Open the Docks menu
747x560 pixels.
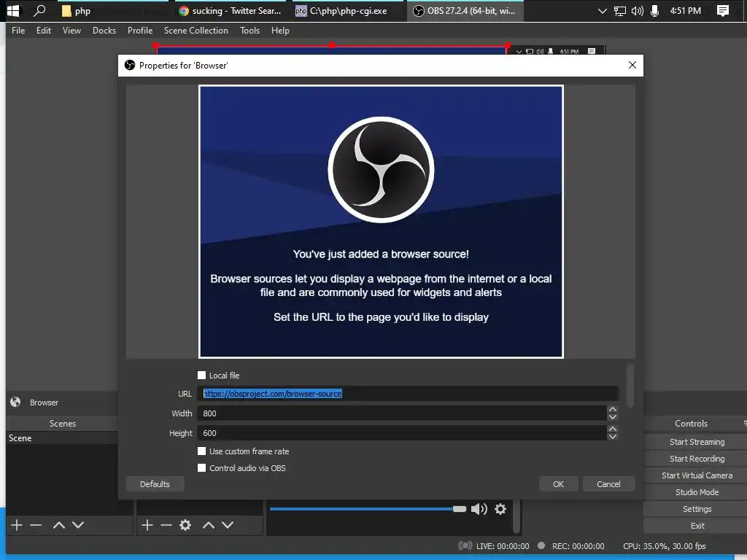(104, 31)
